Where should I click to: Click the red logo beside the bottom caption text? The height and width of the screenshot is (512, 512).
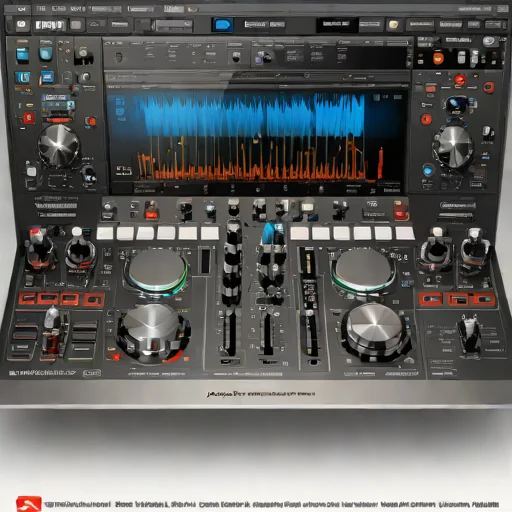coord(29,504)
